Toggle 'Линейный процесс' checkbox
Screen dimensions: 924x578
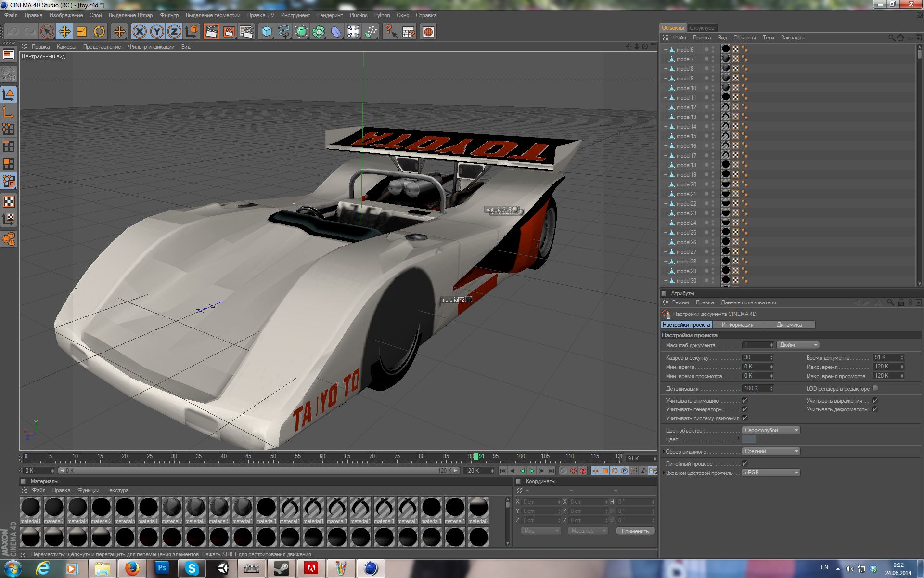[744, 464]
